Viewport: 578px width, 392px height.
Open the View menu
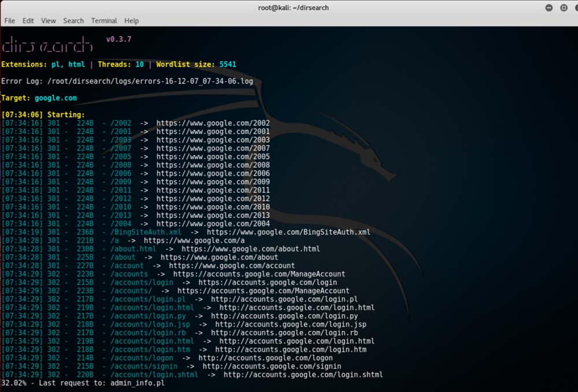(49, 21)
